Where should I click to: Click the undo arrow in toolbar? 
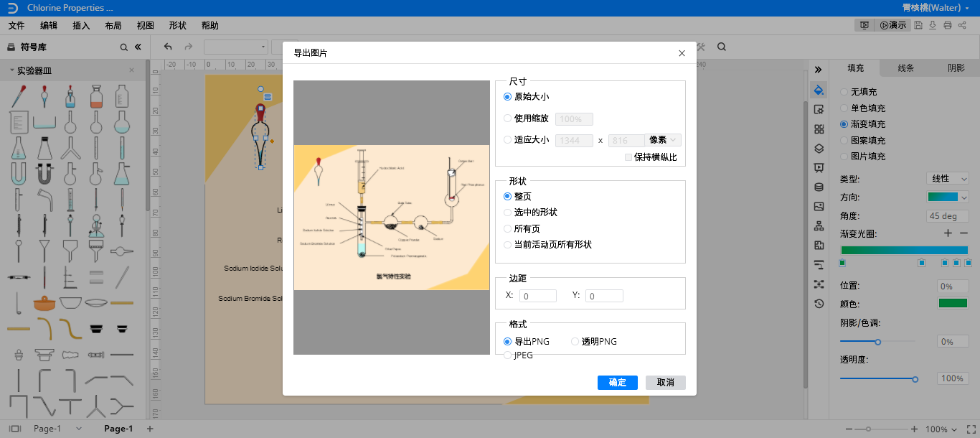(x=168, y=47)
